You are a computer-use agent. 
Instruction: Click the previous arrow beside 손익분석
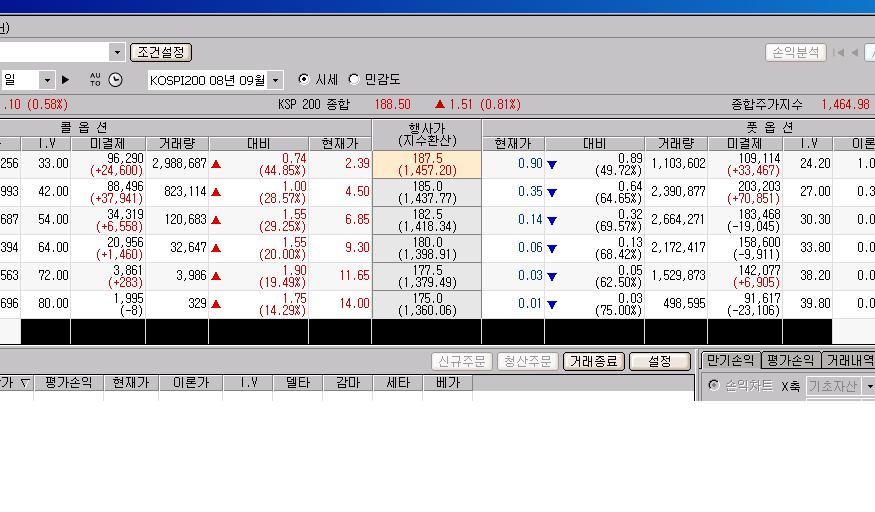[852, 53]
